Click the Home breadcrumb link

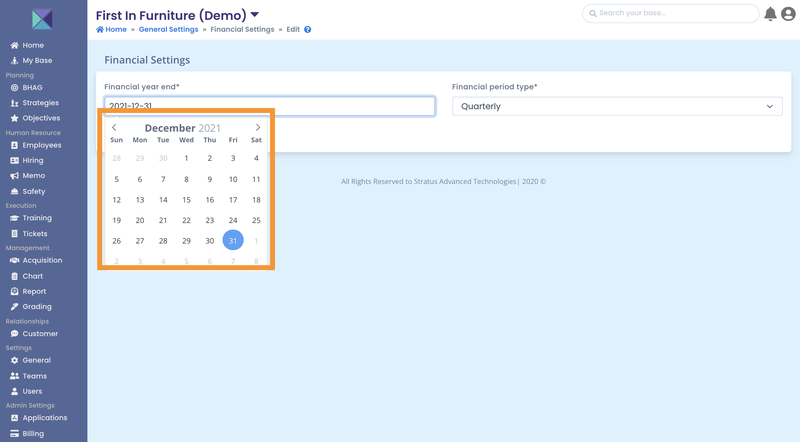pyautogui.click(x=112, y=30)
